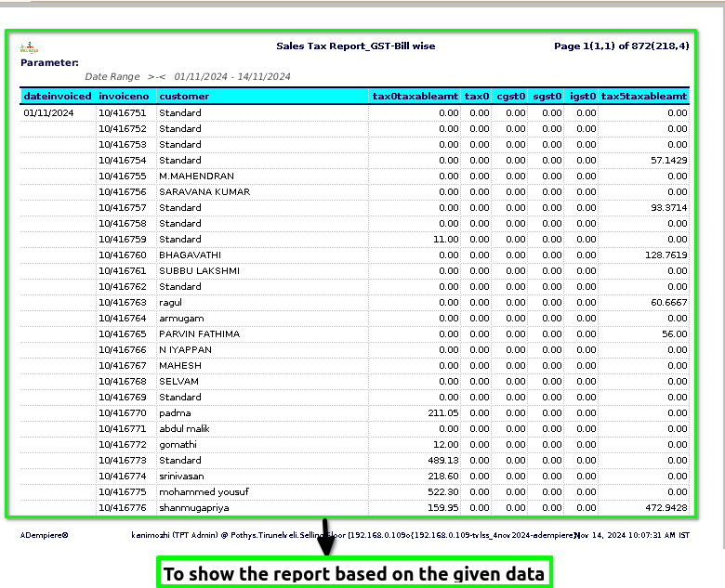Click customer M.MAHENDRAN
The width and height of the screenshot is (725, 588).
(196, 176)
